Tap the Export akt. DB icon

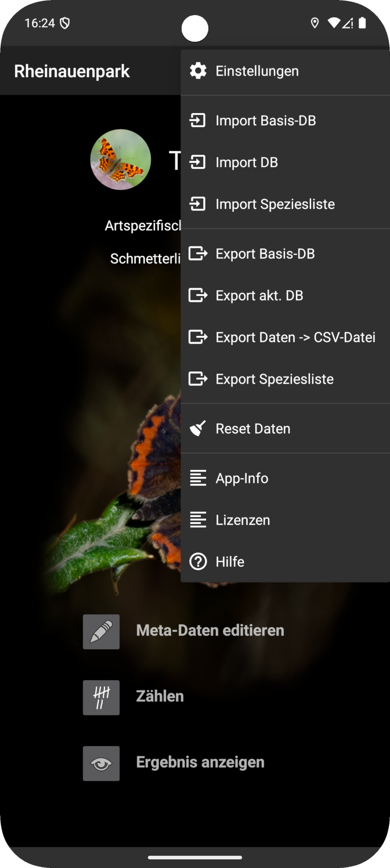click(198, 295)
